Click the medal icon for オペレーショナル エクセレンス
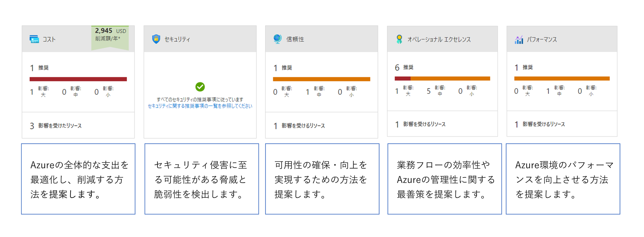 pyautogui.click(x=399, y=39)
